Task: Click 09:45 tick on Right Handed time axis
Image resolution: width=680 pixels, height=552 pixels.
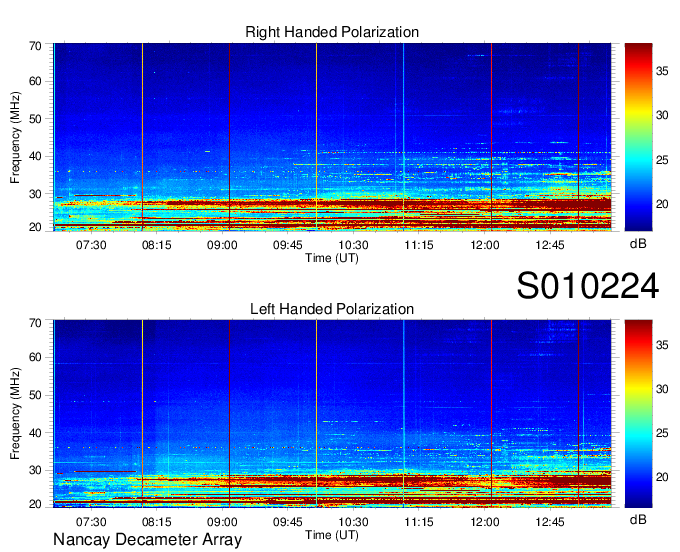Action: (x=288, y=245)
